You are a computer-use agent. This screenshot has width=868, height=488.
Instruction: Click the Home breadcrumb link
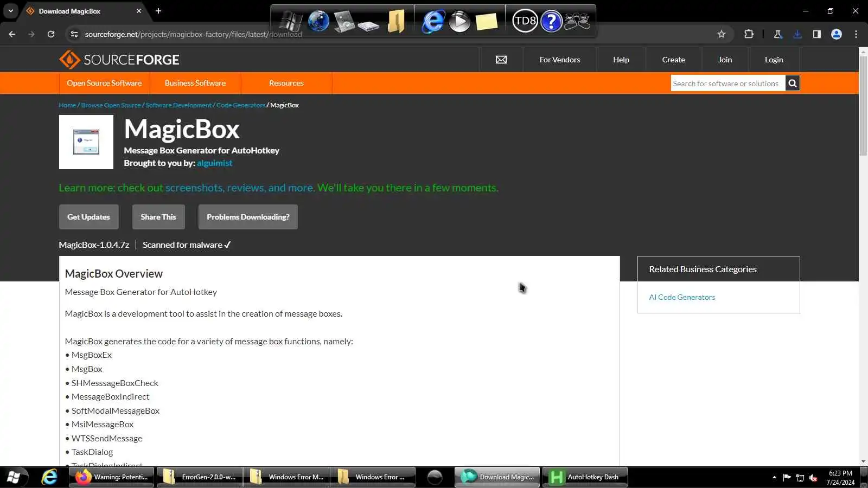click(67, 105)
